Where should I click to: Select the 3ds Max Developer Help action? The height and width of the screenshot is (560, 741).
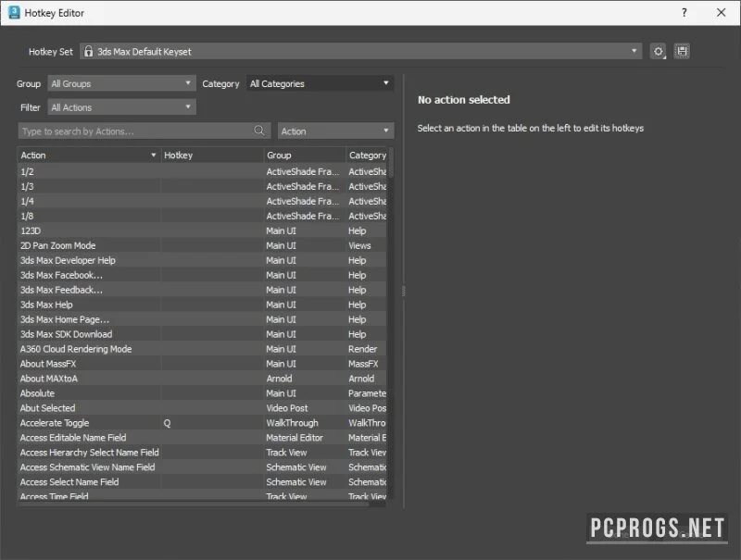click(202, 260)
